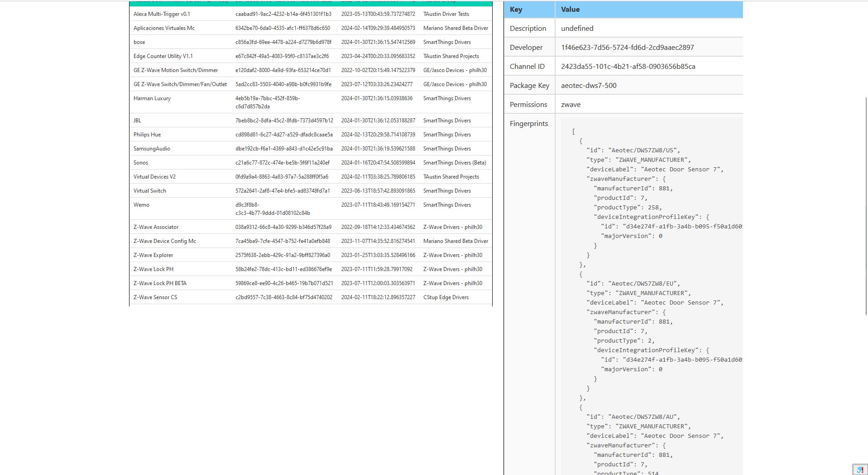Viewport: 868px width, 475px height.
Task: Select the Philips Hue driver row
Action: pos(226,134)
